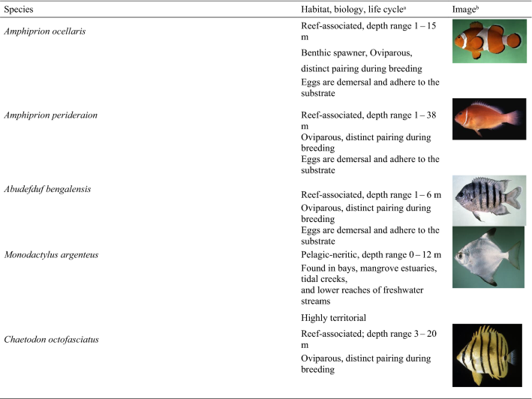This screenshot has height=399, width=532.
Task: Click the text 'Reef-associated, depth range 1 – 6 m'
Action: pyautogui.click(x=371, y=195)
